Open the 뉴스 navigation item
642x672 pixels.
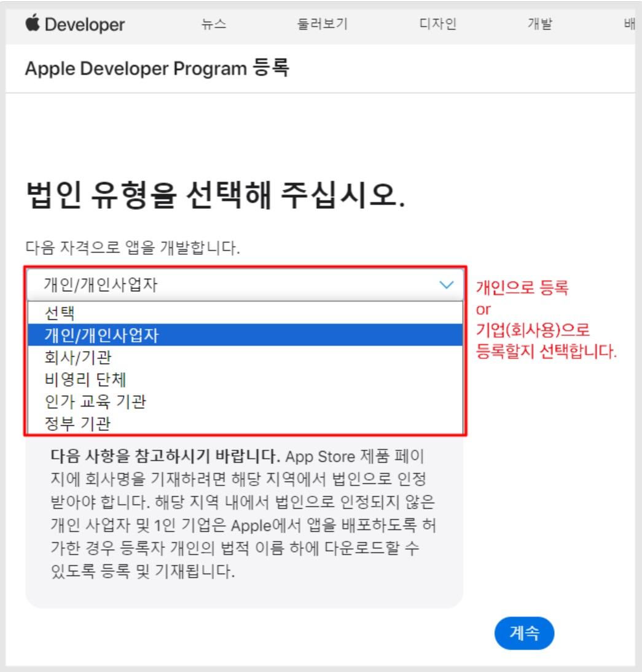(214, 23)
